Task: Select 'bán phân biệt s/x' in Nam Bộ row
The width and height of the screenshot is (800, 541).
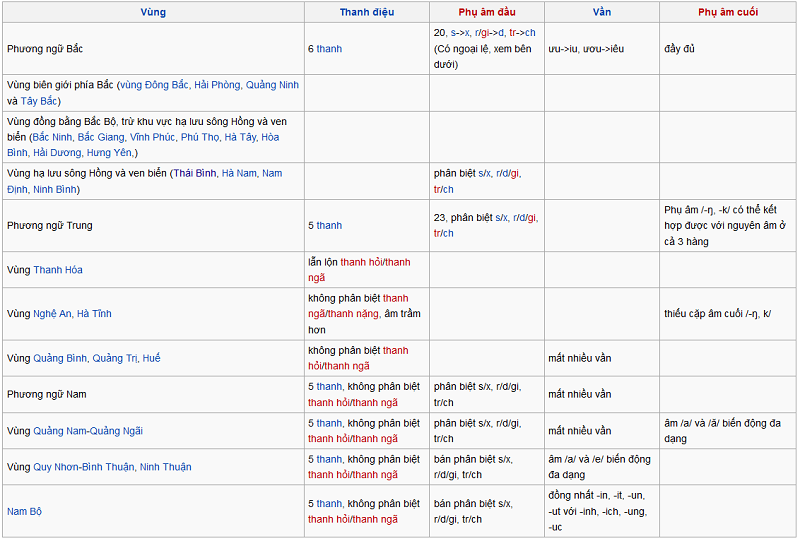Action: point(473,504)
